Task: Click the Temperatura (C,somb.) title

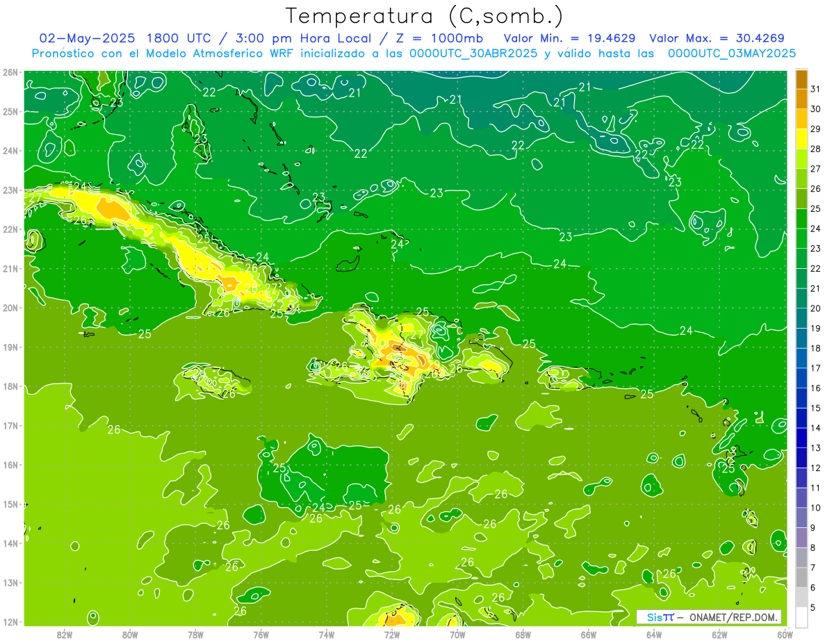Action: 425,17
